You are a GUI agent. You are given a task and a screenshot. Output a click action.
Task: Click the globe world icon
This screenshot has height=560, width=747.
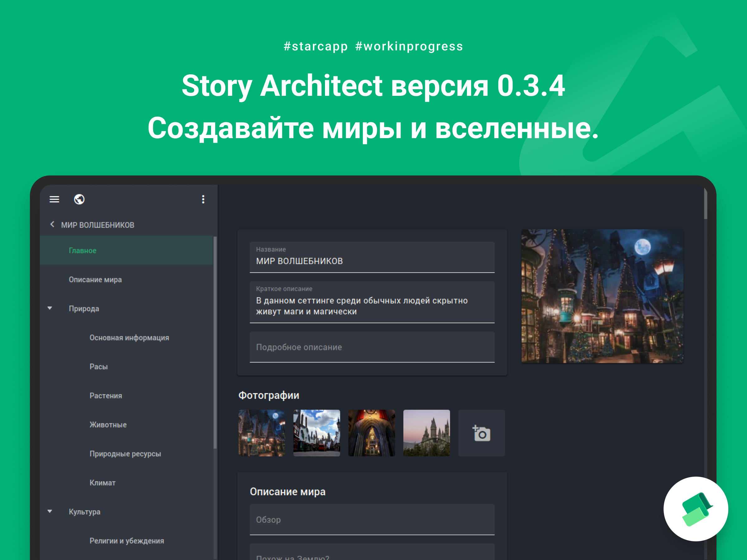(x=79, y=199)
